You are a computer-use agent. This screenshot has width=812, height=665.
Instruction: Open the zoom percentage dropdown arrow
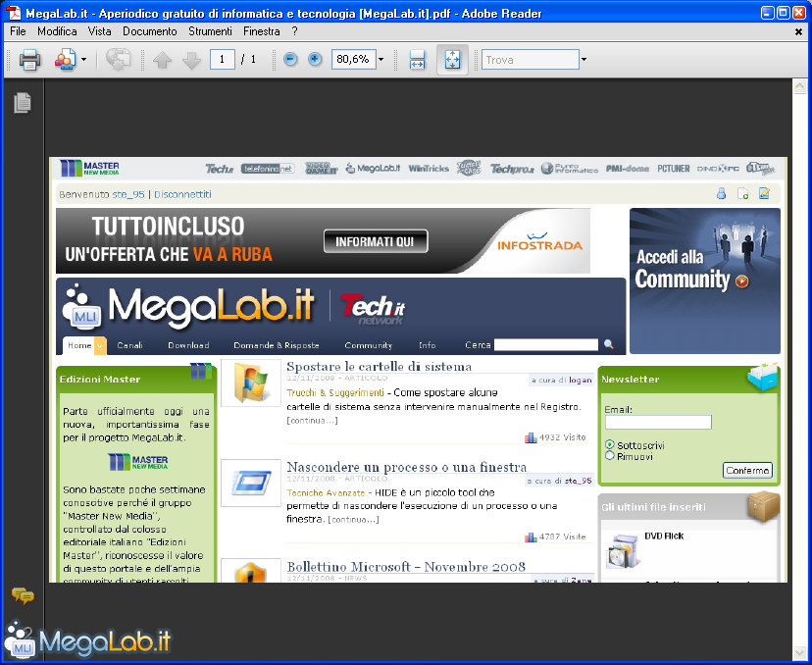(381, 60)
